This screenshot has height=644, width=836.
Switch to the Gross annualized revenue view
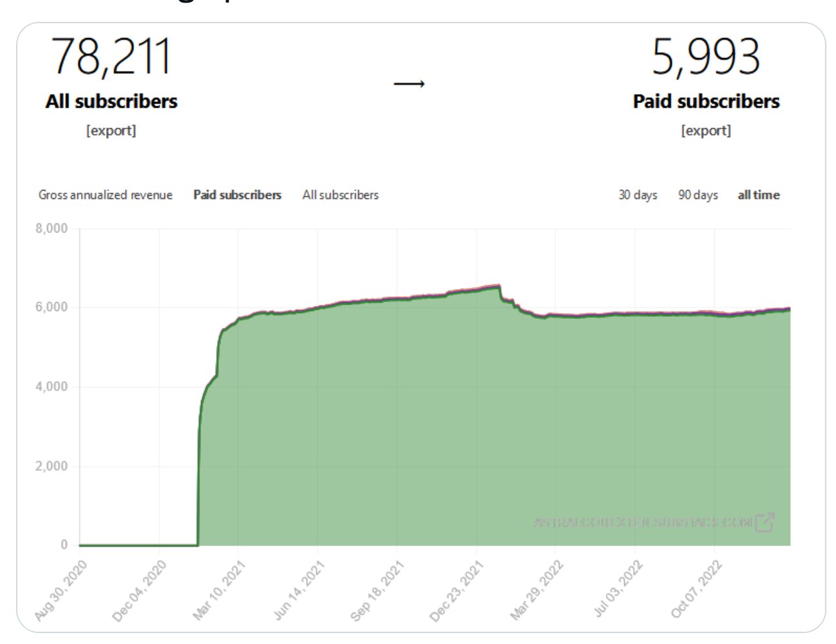[x=106, y=194]
